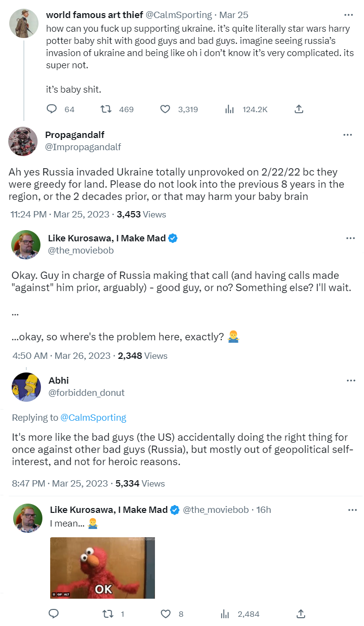Viewport: 364px width, 626px height.
Task: Share the world famous art thief tweet
Action: tap(299, 109)
